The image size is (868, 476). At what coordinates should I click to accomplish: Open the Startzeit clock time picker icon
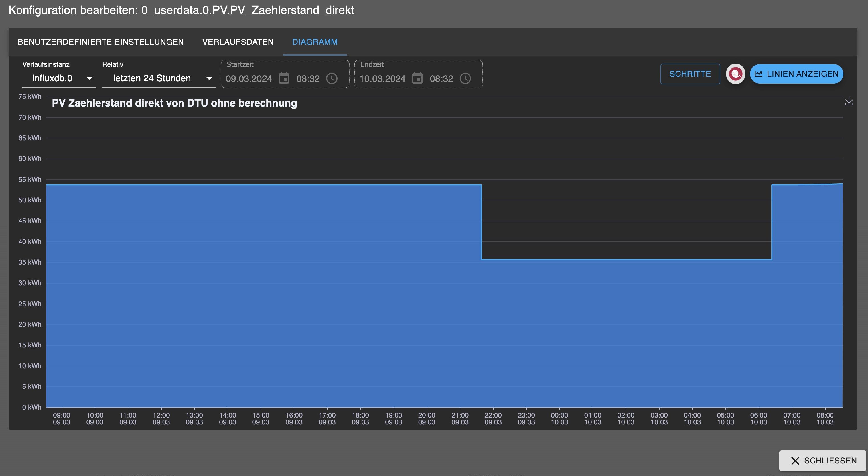point(332,78)
